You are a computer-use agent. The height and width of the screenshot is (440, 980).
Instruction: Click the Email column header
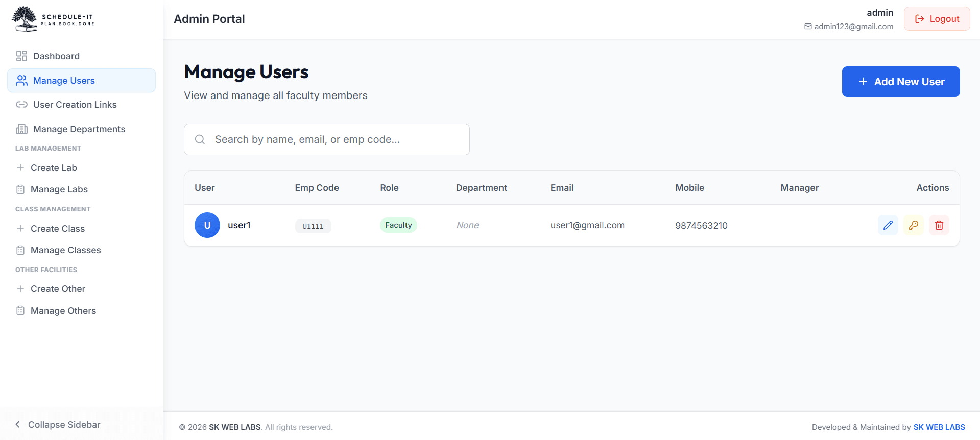tap(562, 188)
